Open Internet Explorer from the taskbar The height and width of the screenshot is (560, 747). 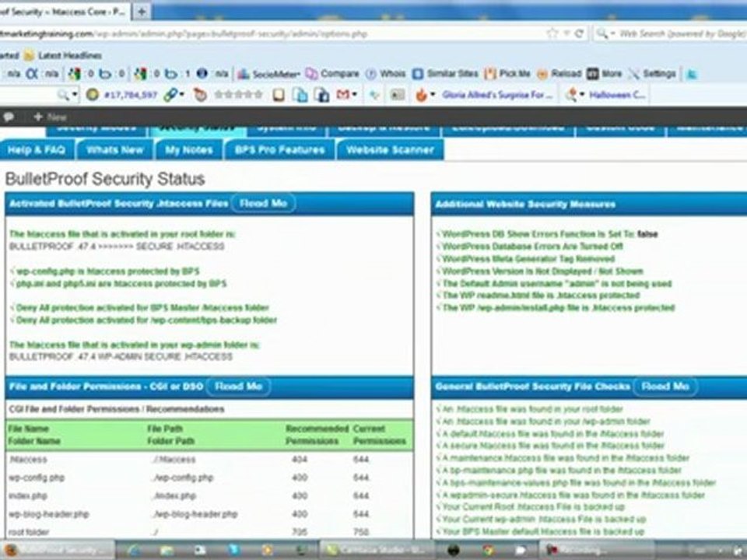click(x=134, y=551)
